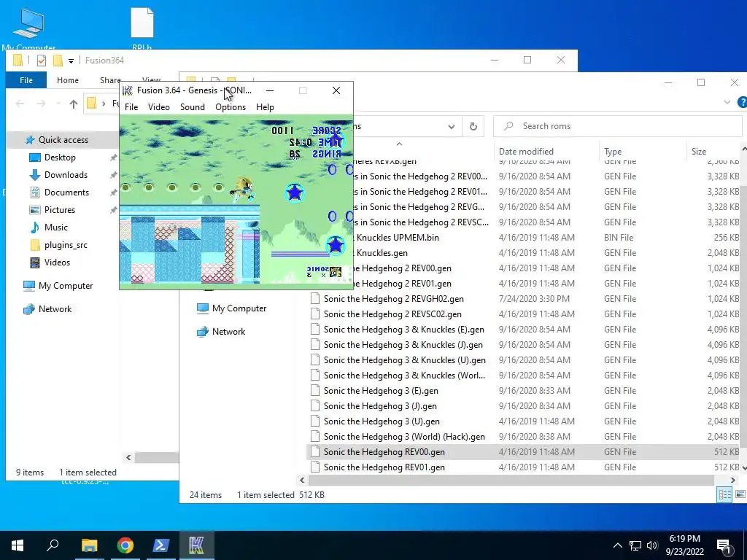This screenshot has width=747, height=560.
Task: Switch roms window to large icons view
Action: tap(740, 495)
